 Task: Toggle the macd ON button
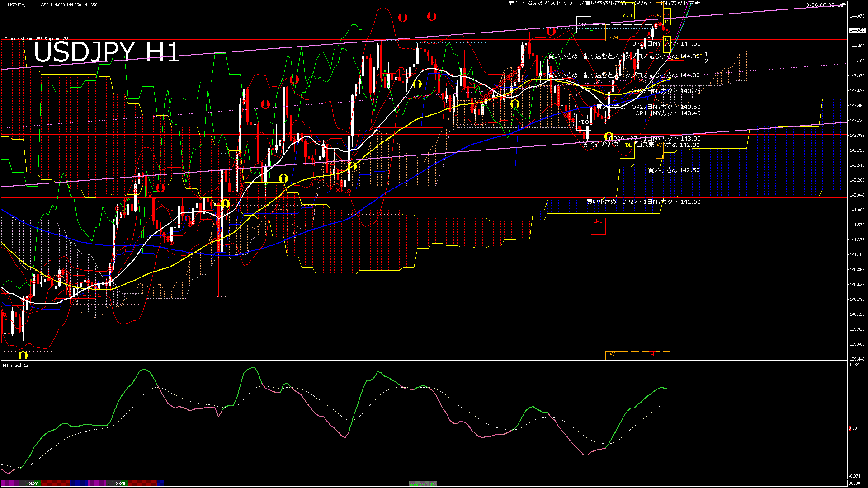pos(423,484)
